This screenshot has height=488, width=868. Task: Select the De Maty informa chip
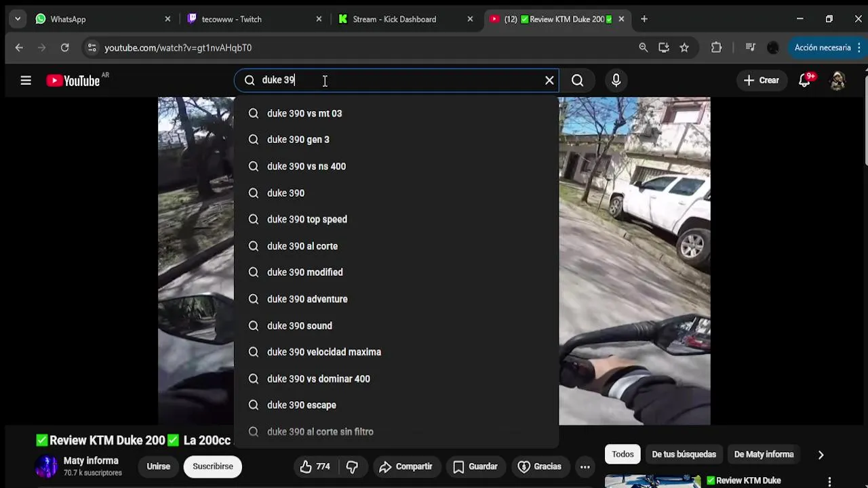pyautogui.click(x=764, y=454)
